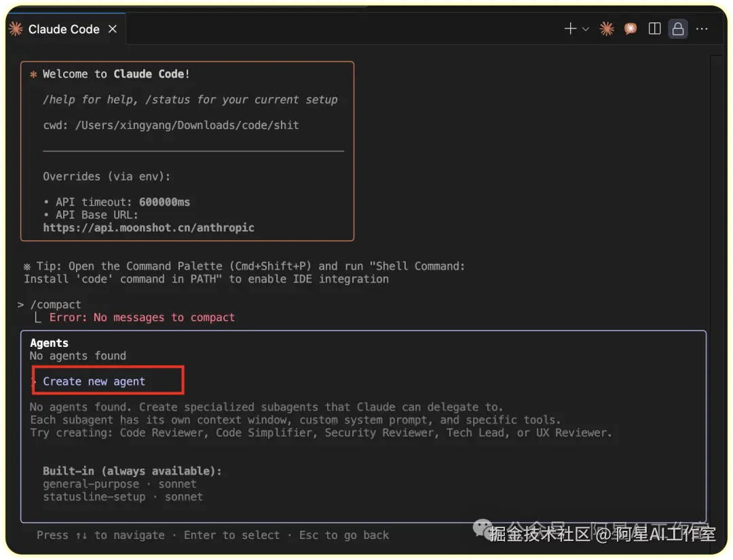Toggle the split editor layout icon

click(654, 29)
